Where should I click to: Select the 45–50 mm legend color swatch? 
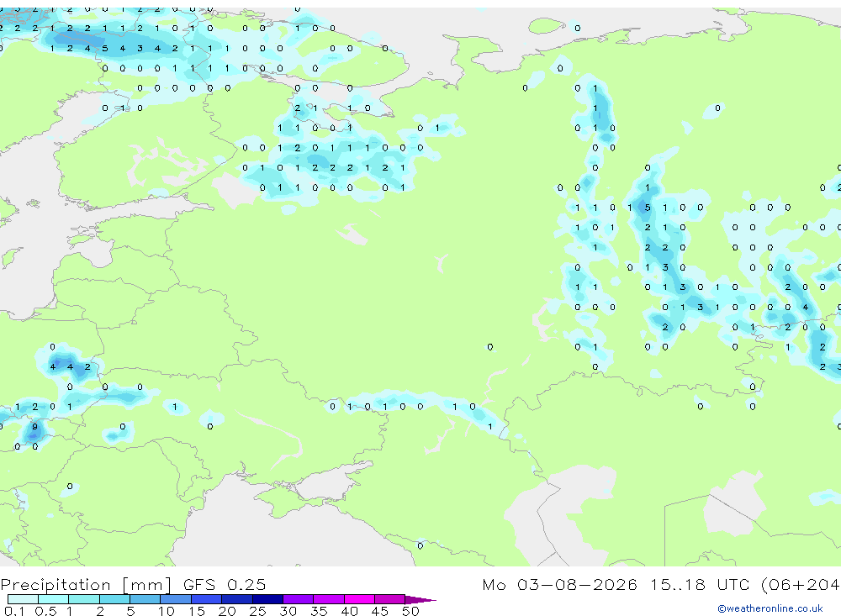(390, 599)
